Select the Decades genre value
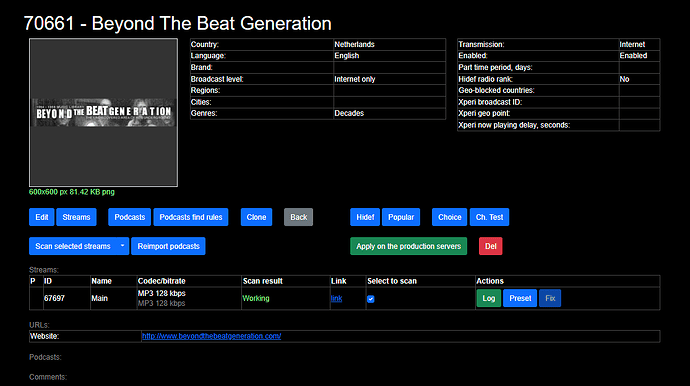The image size is (690, 386). tap(349, 113)
